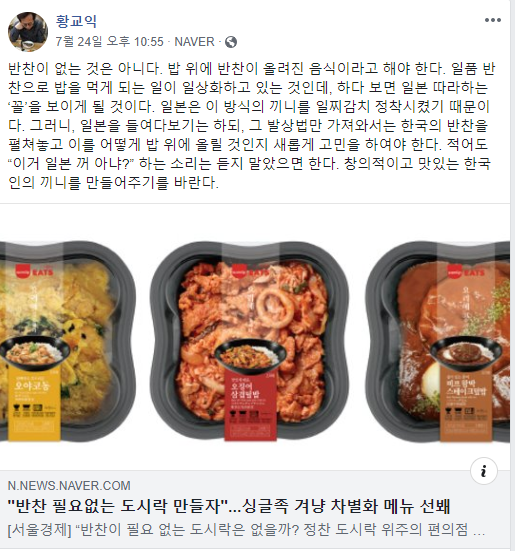
Task: Click the public globe privacy icon
Action: [231, 42]
